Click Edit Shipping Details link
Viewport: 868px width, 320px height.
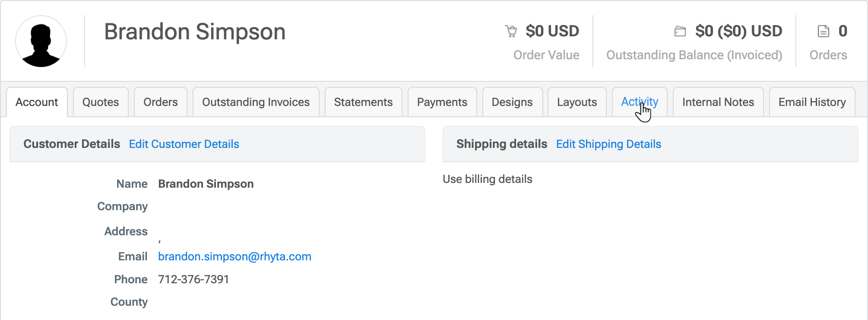(x=608, y=144)
